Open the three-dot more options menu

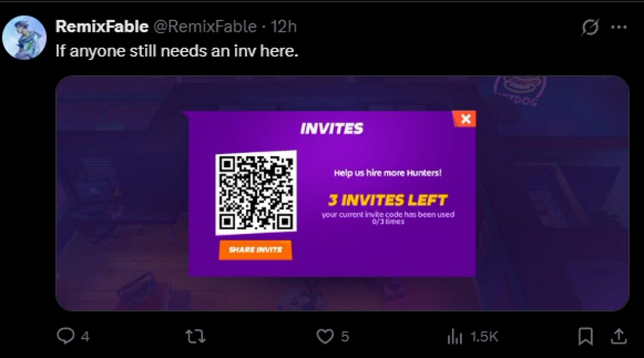[619, 27]
